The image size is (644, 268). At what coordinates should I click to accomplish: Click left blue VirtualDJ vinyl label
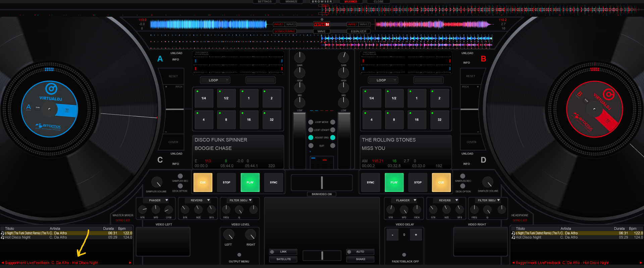click(x=50, y=109)
